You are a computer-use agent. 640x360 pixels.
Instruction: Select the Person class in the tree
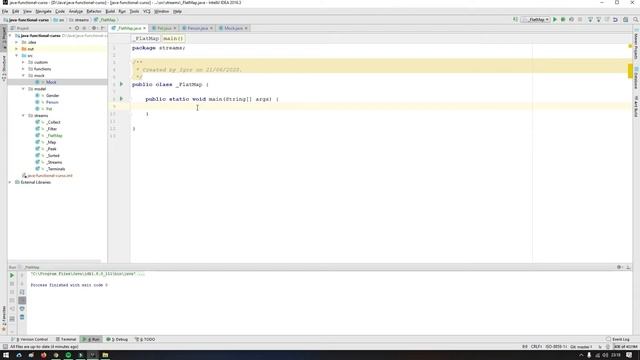[x=52, y=102]
